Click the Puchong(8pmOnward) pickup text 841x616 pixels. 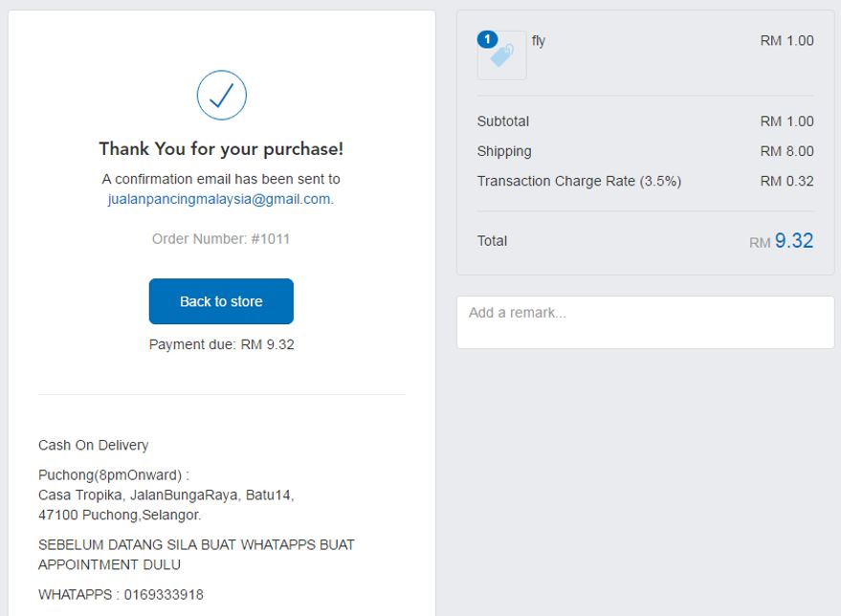114,475
